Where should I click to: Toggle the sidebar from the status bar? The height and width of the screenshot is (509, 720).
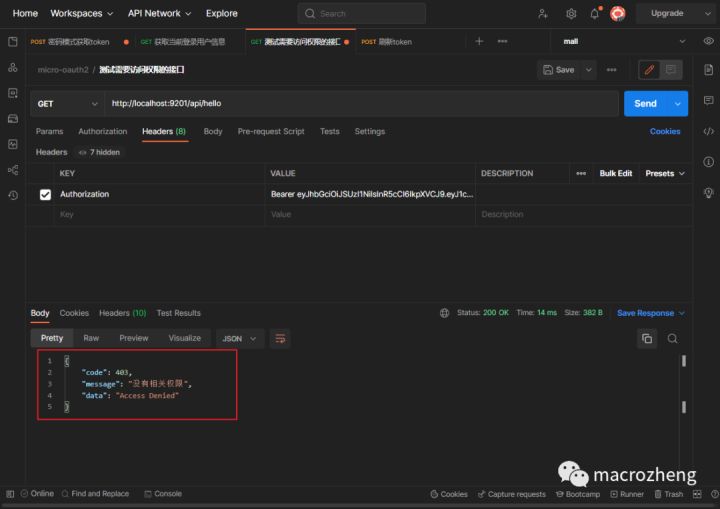click(x=10, y=494)
